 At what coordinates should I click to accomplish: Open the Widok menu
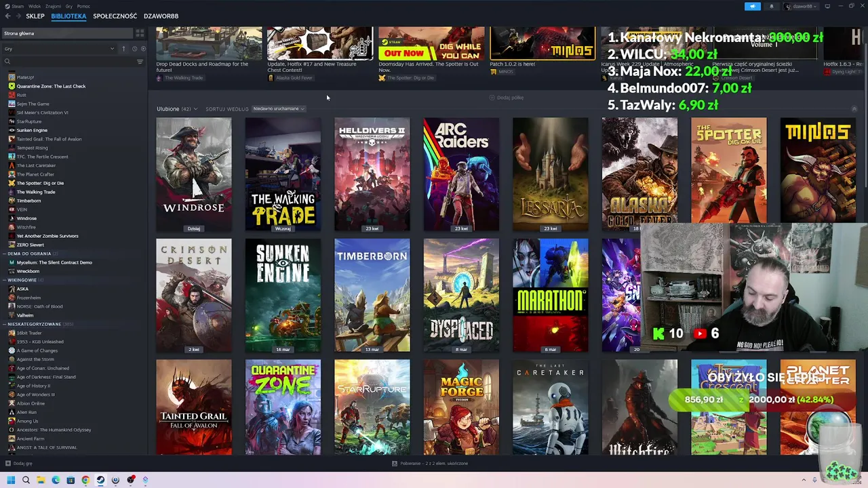(x=34, y=6)
